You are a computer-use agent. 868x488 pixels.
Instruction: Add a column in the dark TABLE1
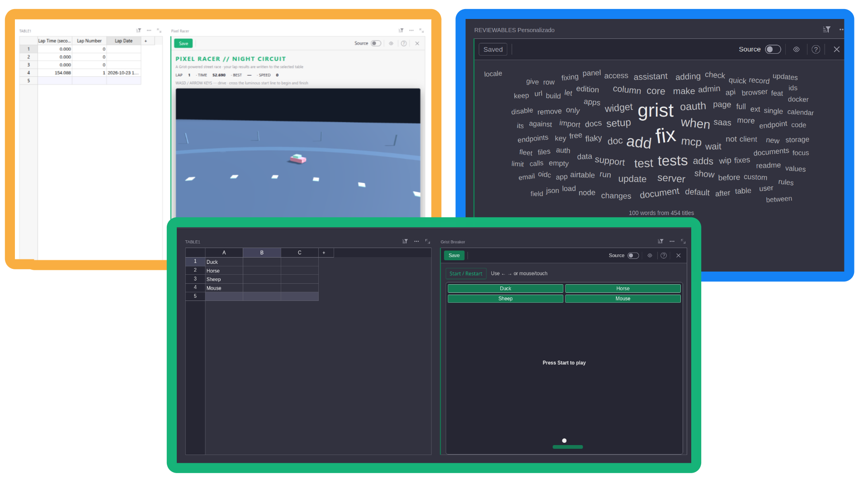324,253
